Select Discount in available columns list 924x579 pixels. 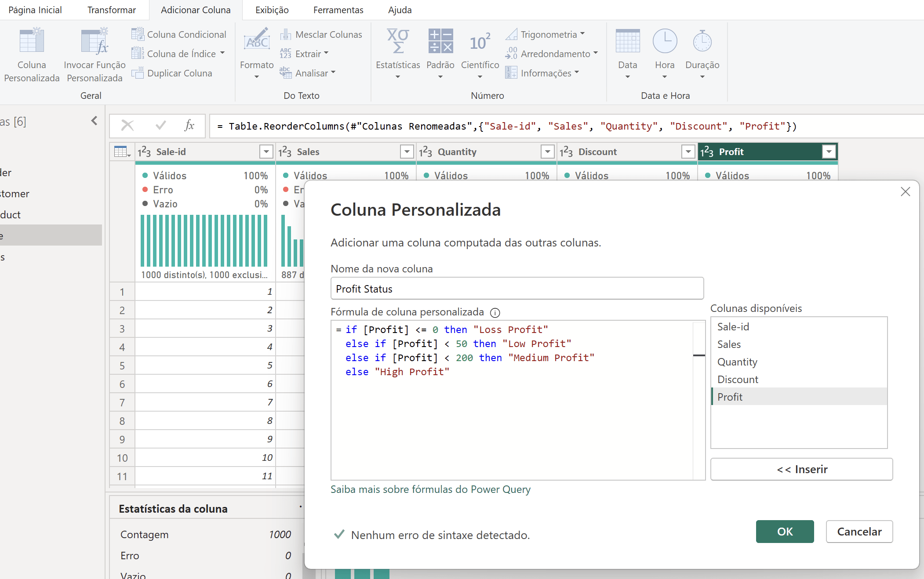(738, 380)
